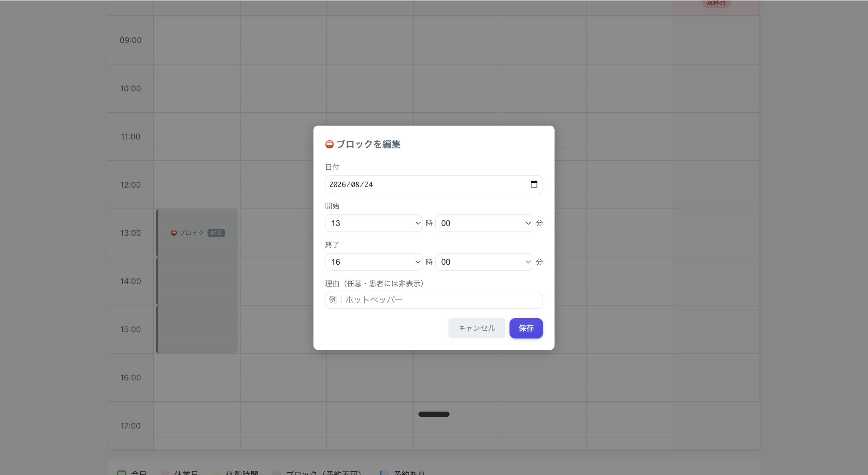Image resolution: width=868 pixels, height=475 pixels.
Task: Open the start minute dropdown
Action: click(484, 223)
